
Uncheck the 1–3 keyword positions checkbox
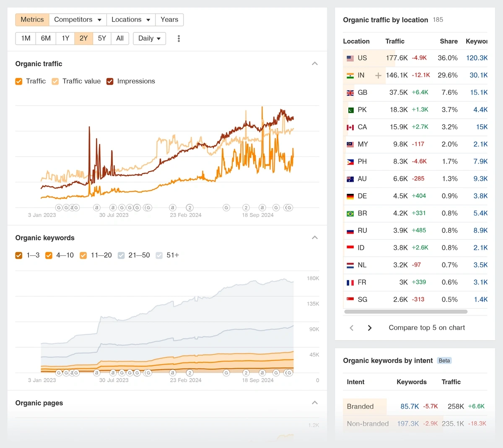coord(19,255)
